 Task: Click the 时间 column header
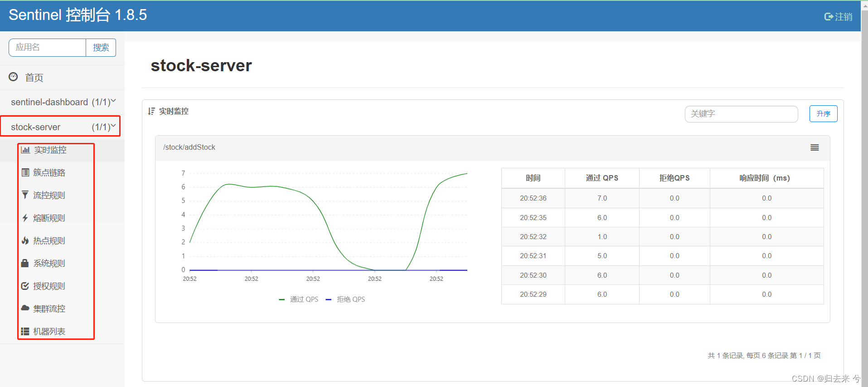[533, 178]
